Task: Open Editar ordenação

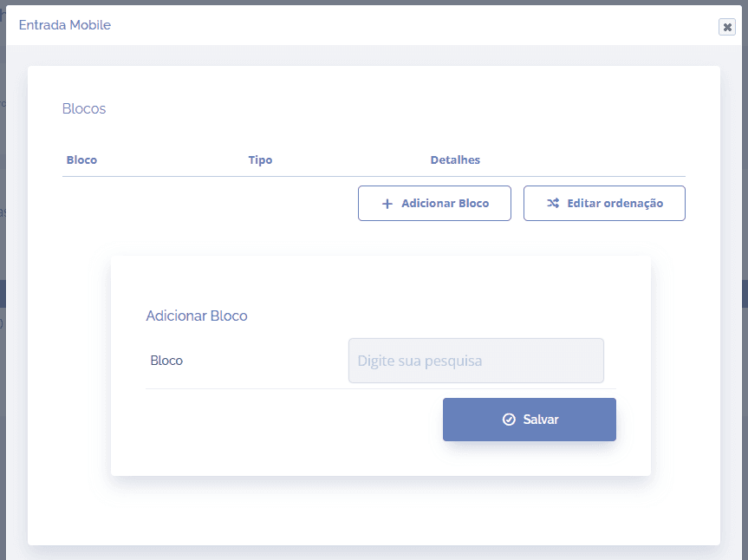Action: pyautogui.click(x=604, y=203)
